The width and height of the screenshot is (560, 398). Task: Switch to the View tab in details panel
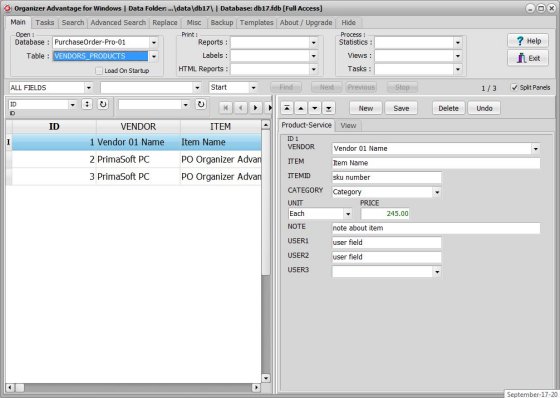(x=348, y=125)
